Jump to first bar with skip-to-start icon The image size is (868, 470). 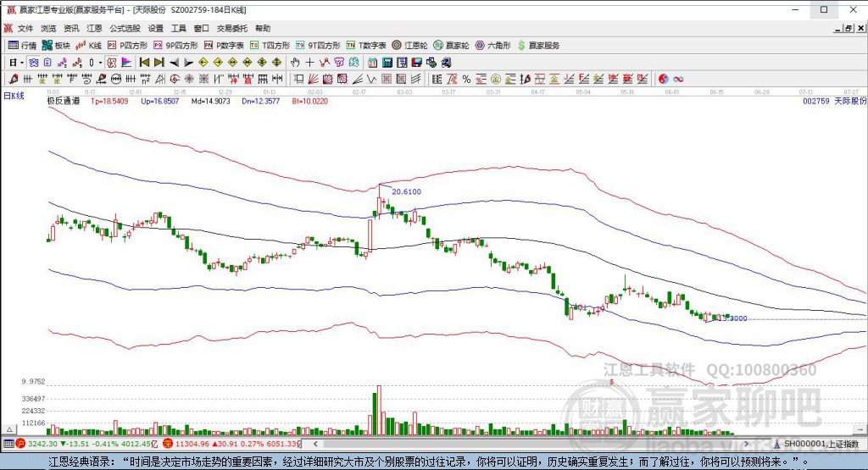[x=144, y=63]
